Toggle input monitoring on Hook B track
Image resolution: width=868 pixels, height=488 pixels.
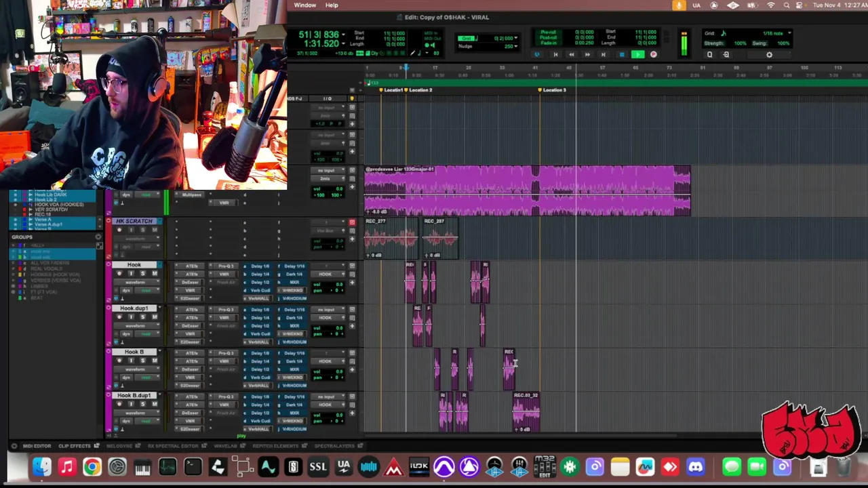tap(131, 361)
